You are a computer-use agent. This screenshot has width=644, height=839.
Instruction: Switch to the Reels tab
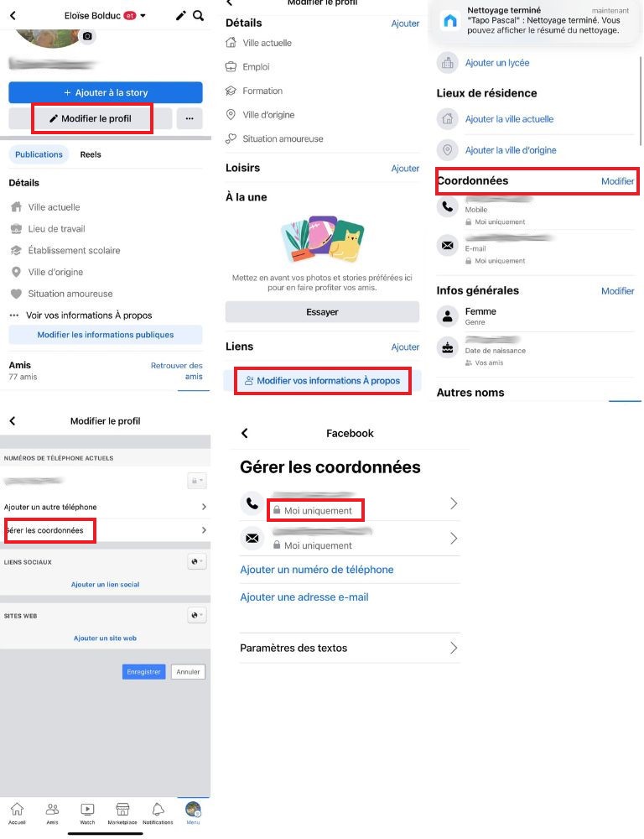[91, 154]
